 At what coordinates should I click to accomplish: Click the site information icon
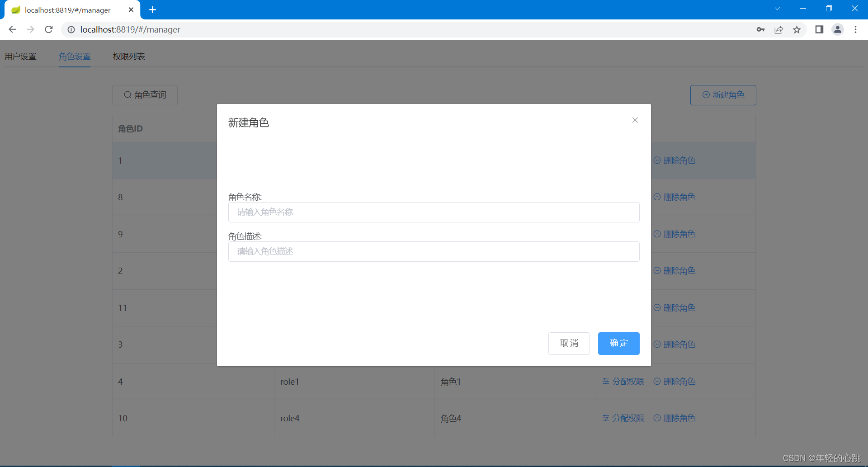click(x=71, y=29)
